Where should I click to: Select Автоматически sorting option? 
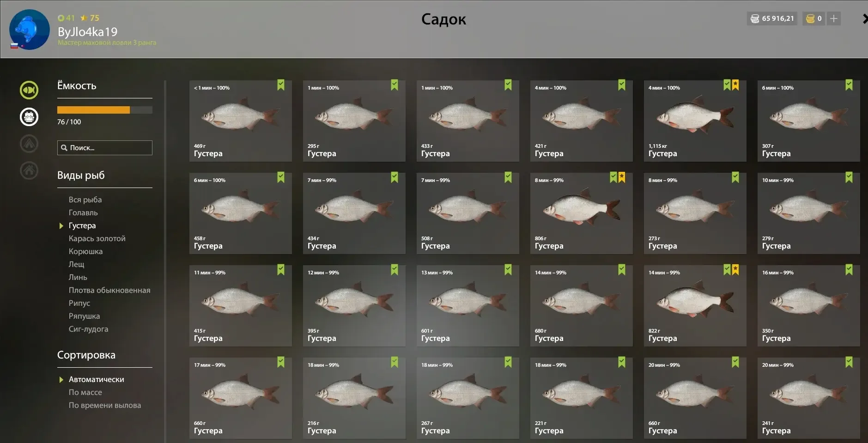click(97, 379)
